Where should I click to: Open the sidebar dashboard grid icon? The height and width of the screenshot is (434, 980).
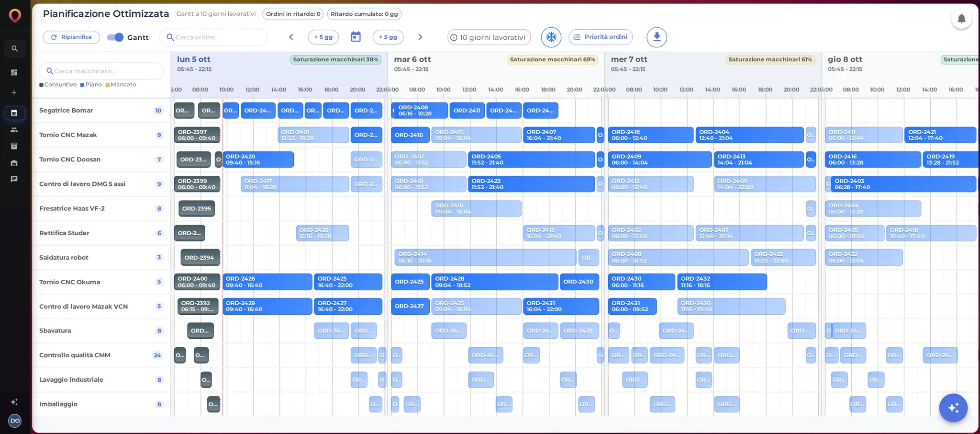14,72
